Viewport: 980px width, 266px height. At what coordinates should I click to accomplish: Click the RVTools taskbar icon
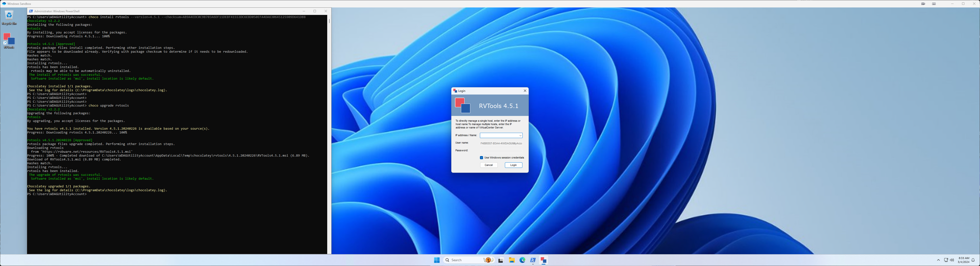543,260
